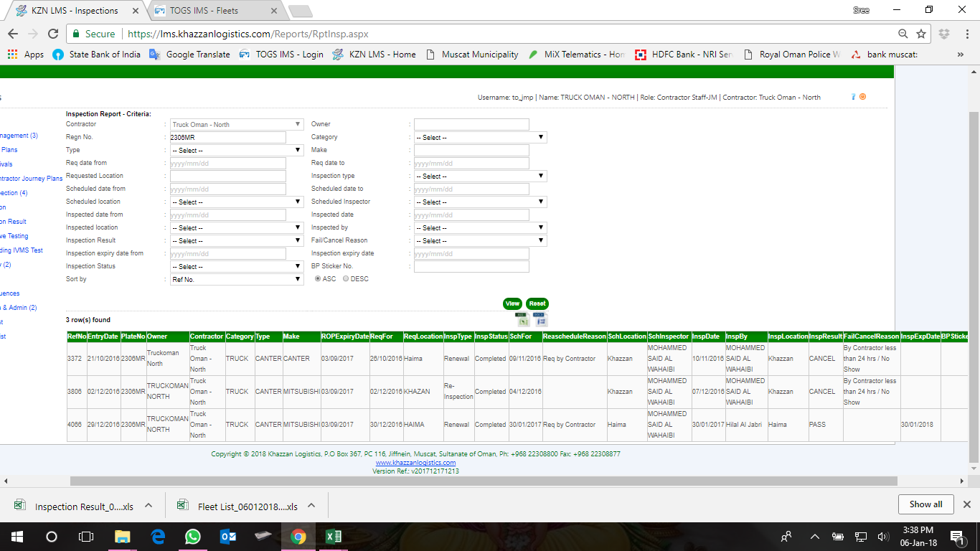Open the Category dropdown
Viewport: 980px width, 551px height.
coord(480,137)
